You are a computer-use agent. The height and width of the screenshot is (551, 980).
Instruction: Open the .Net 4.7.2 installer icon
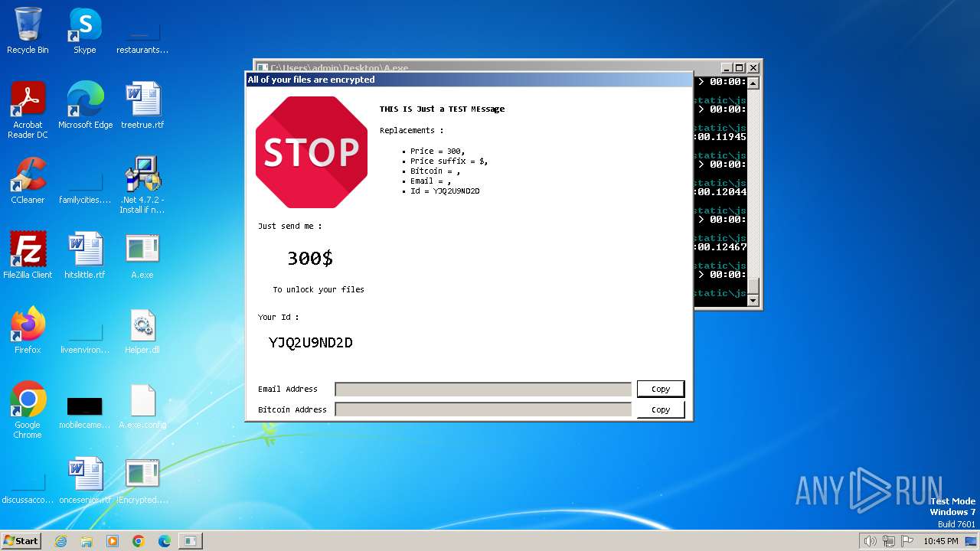coord(142,184)
